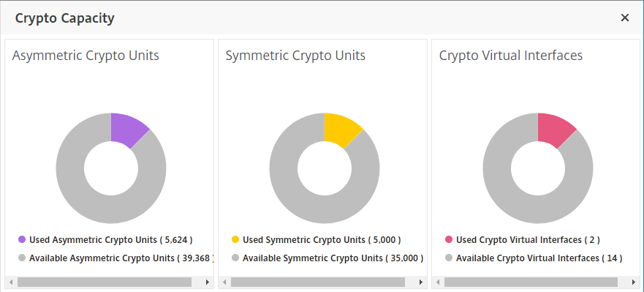The width and height of the screenshot is (644, 292).
Task: Click right scroll arrow in Asymmetric panel
Action: click(x=208, y=282)
